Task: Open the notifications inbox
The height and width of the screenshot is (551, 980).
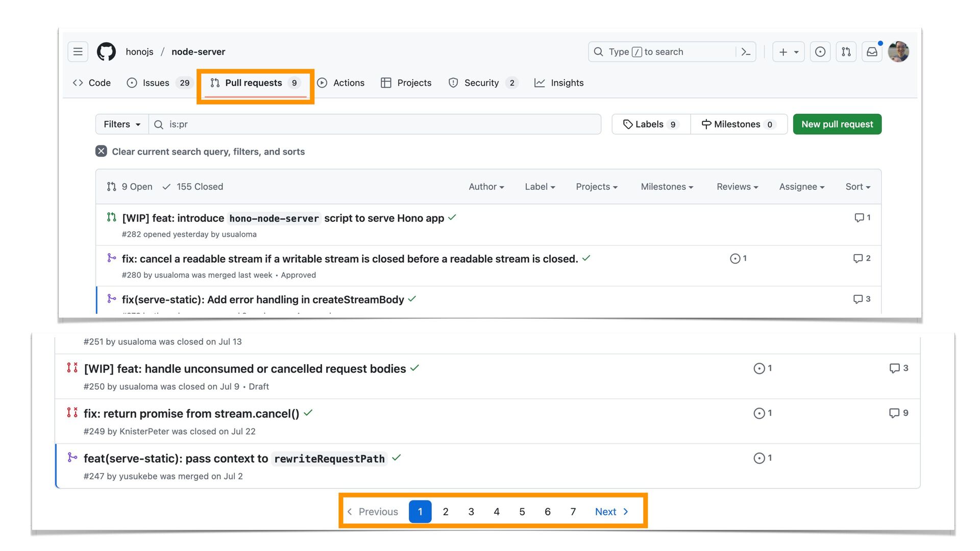Action: tap(872, 52)
